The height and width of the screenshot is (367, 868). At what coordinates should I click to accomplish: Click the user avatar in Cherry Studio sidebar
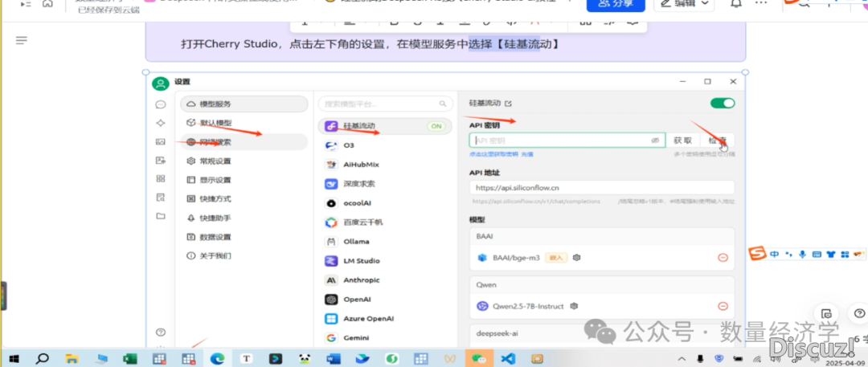161,84
